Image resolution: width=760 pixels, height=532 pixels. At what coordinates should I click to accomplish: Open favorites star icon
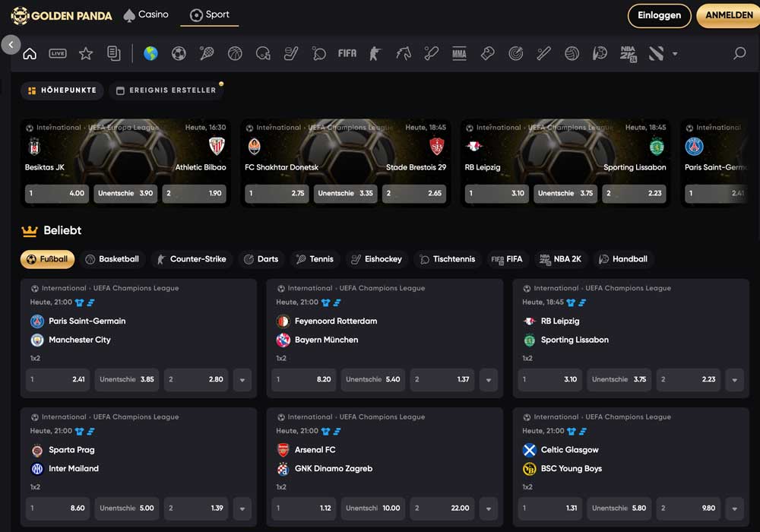point(86,53)
